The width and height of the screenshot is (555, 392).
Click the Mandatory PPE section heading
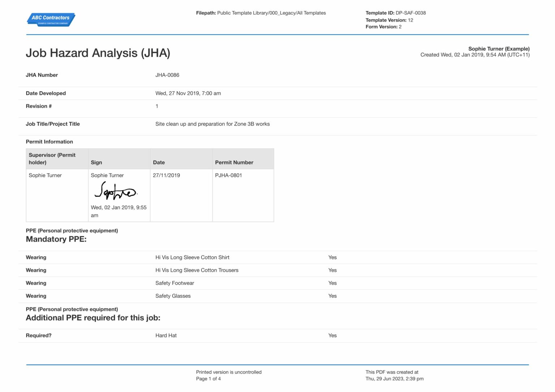point(56,239)
